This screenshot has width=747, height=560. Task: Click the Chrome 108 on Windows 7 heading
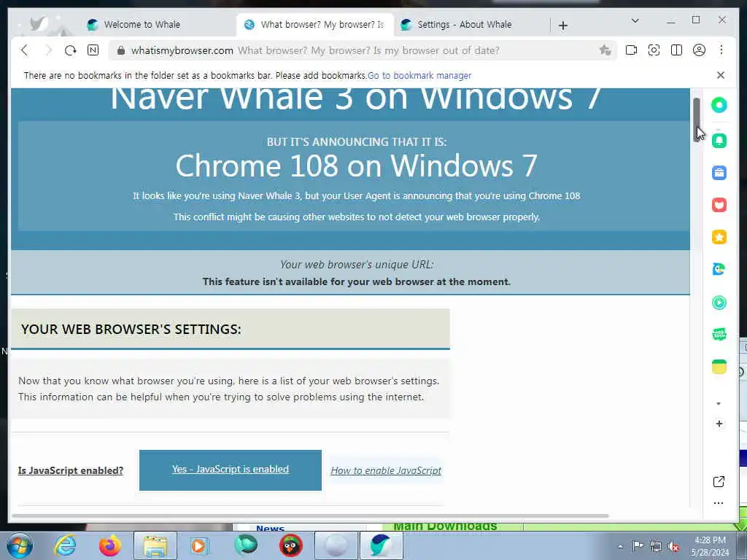tap(356, 166)
